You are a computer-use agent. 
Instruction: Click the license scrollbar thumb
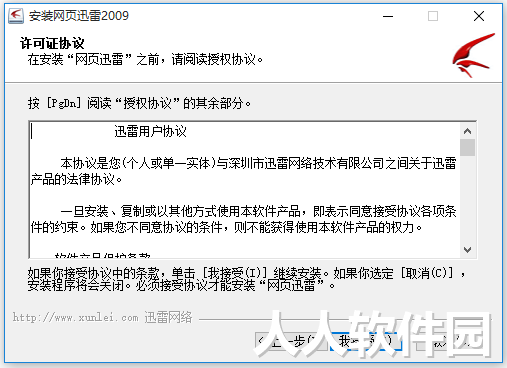click(x=467, y=147)
